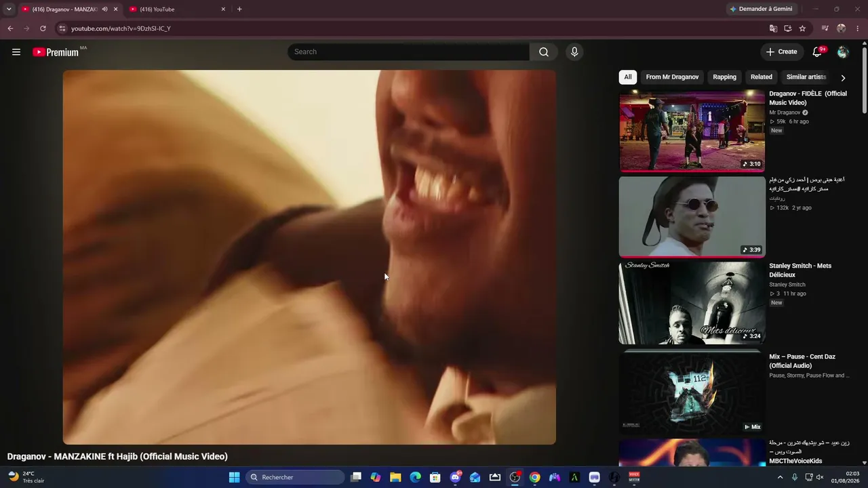Open the media controls icon in Chrome
This screenshot has width=868, height=488.
(825, 28)
